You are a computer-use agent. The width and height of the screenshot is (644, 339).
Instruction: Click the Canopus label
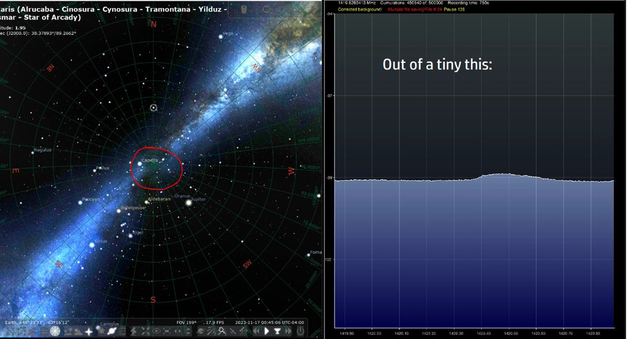click(109, 323)
